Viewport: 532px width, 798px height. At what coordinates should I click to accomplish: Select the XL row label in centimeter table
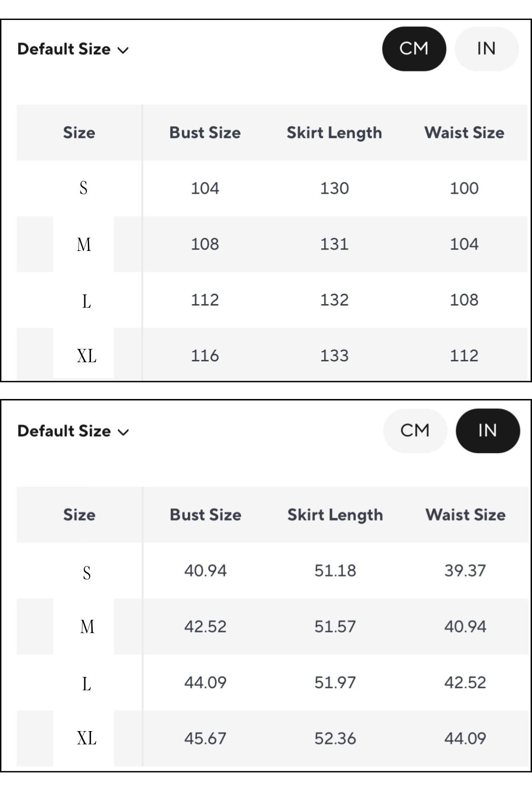pos(86,356)
